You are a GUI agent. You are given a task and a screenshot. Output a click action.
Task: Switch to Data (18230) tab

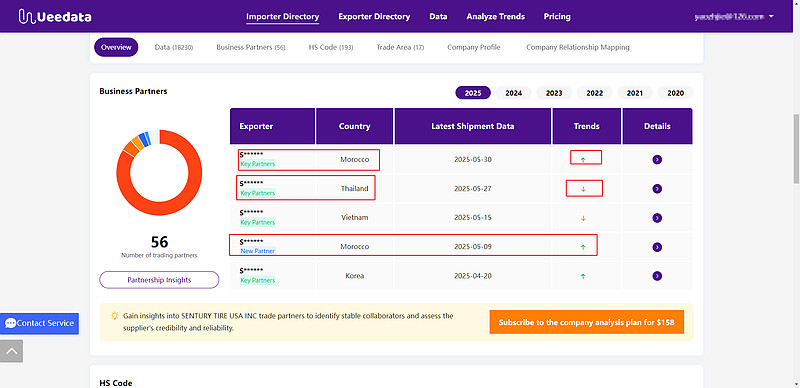[x=174, y=47]
